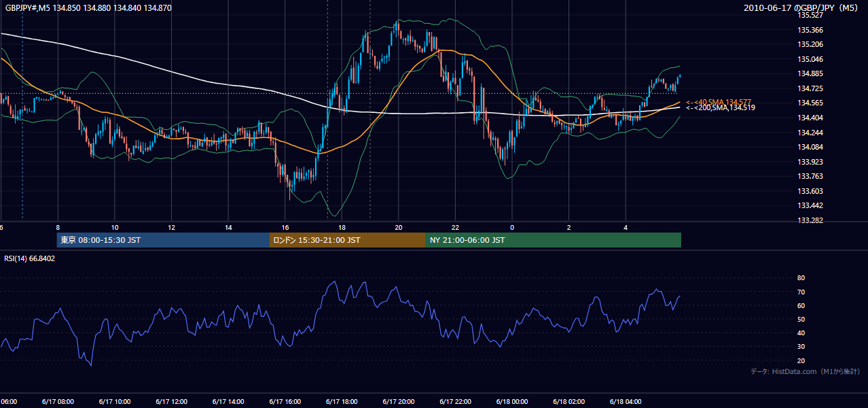Screen dimensions: 868x408
Task: Click price level 133.763 on the axis
Action: click(x=810, y=176)
